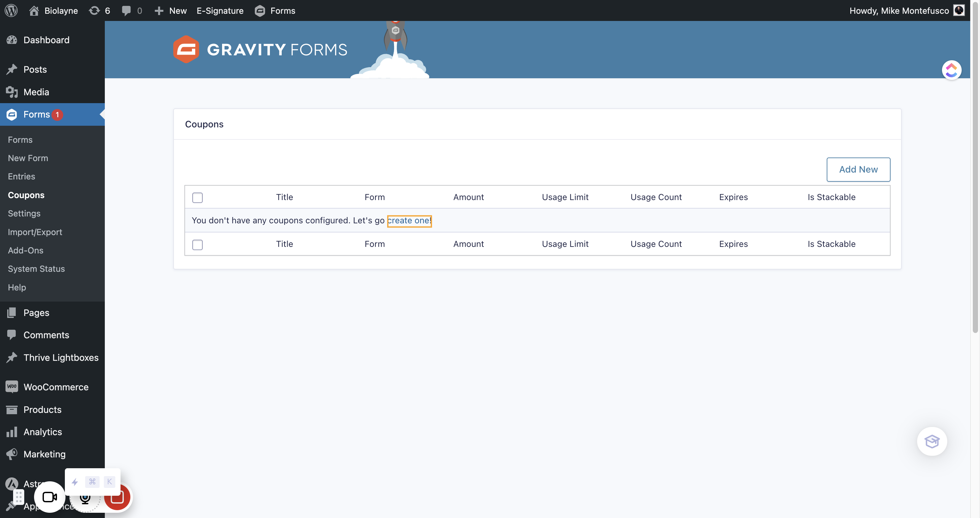Open the Add-Ons submenu item
The image size is (980, 518).
point(26,250)
